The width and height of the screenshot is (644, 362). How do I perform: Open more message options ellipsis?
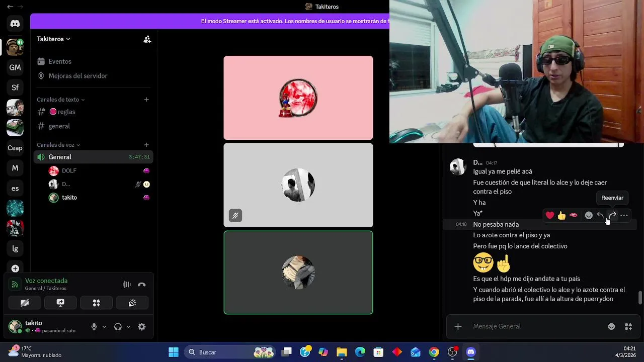624,216
